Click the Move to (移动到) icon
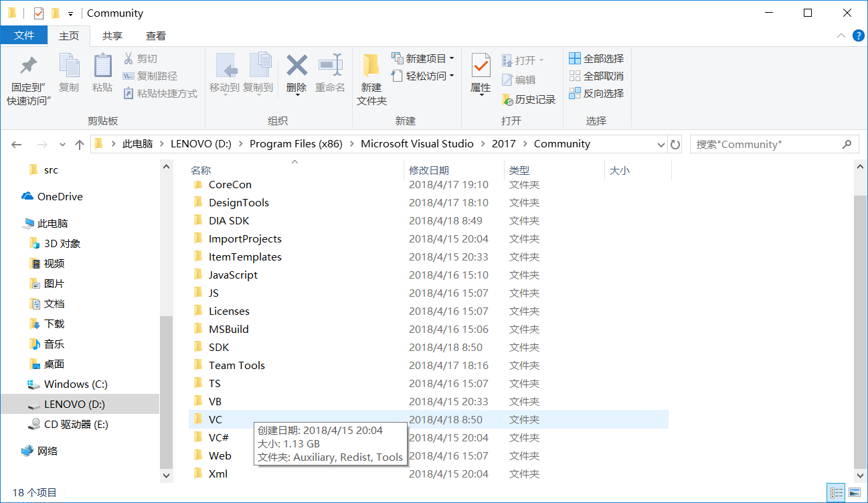The height and width of the screenshot is (503, 868). tap(226, 66)
